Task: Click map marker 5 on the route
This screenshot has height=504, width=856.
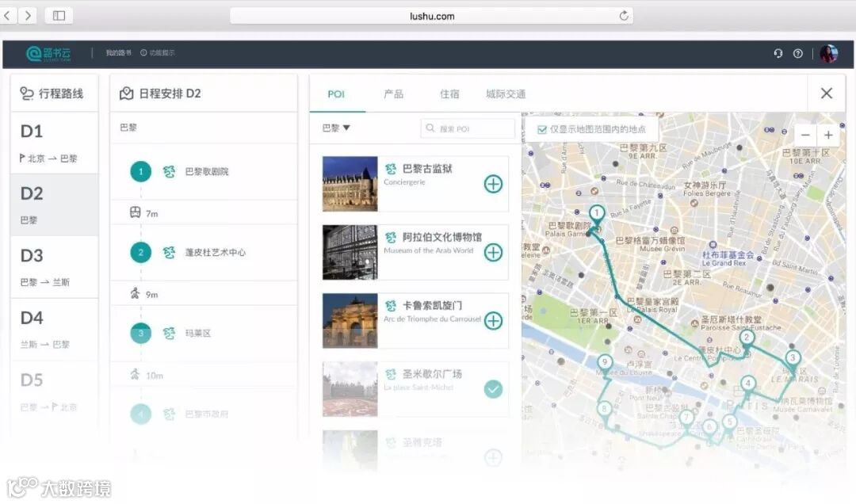Action: tap(729, 423)
